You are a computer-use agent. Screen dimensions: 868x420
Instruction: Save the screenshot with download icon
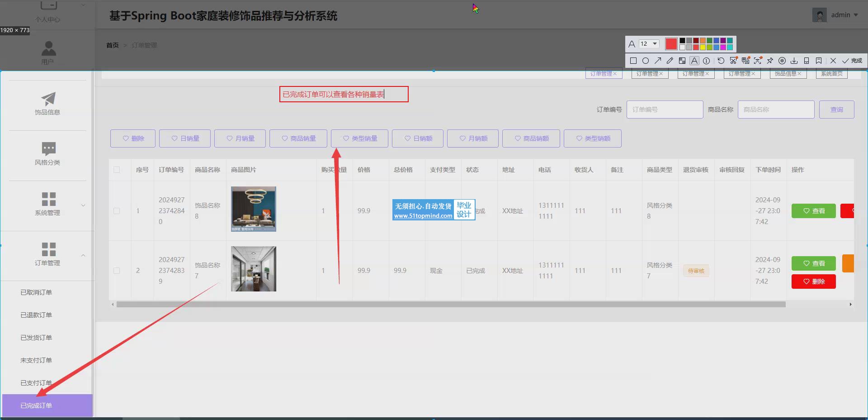pyautogui.click(x=794, y=61)
